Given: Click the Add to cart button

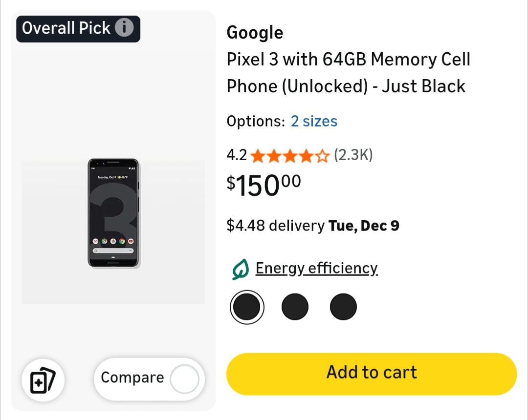Looking at the screenshot, I should (x=371, y=372).
